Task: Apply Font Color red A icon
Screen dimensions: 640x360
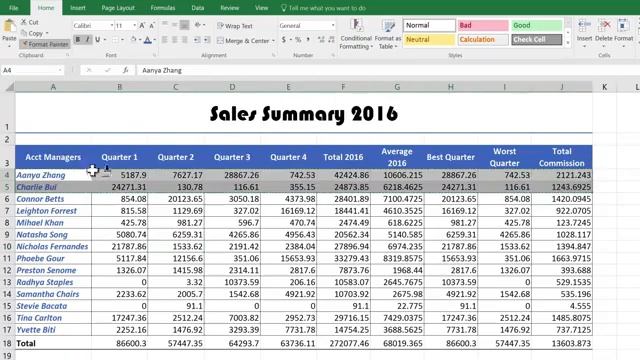Action: 148,40
